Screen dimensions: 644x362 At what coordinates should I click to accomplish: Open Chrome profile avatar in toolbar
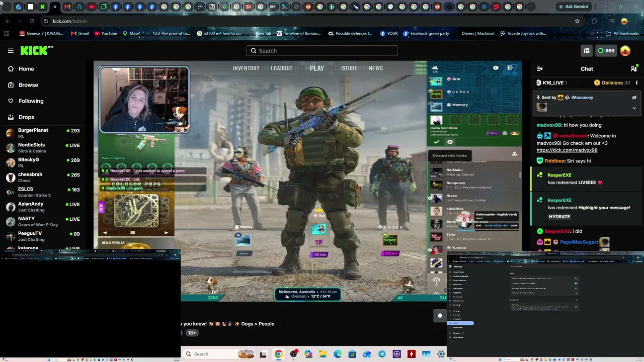tap(624, 21)
